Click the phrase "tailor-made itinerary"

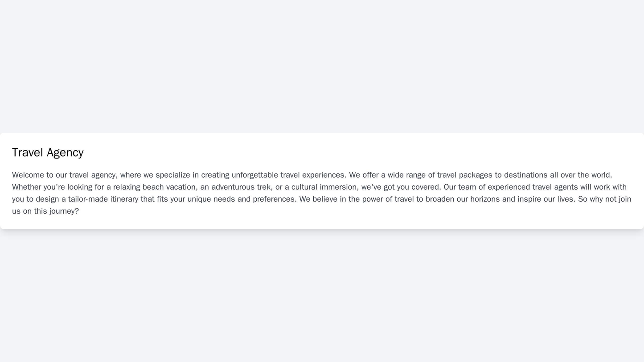[x=103, y=199]
